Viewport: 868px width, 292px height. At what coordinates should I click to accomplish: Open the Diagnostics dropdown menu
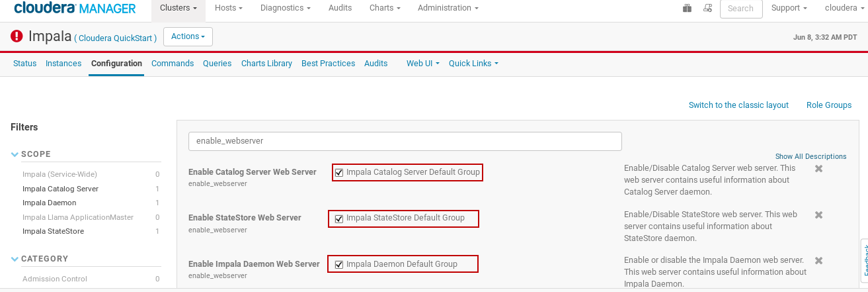286,8
